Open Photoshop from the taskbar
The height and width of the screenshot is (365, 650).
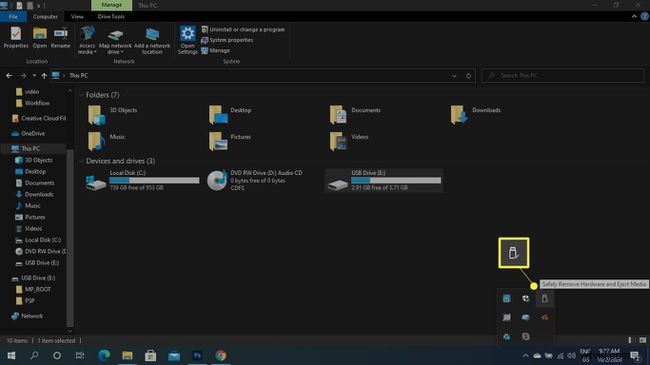pos(197,355)
